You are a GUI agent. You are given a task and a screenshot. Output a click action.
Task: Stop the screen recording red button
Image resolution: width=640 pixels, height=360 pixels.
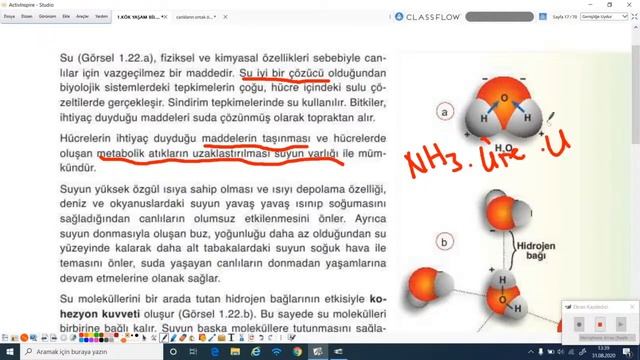tap(600, 324)
